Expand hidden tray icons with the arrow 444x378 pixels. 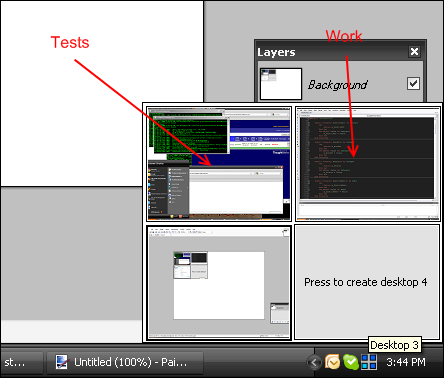(314, 362)
